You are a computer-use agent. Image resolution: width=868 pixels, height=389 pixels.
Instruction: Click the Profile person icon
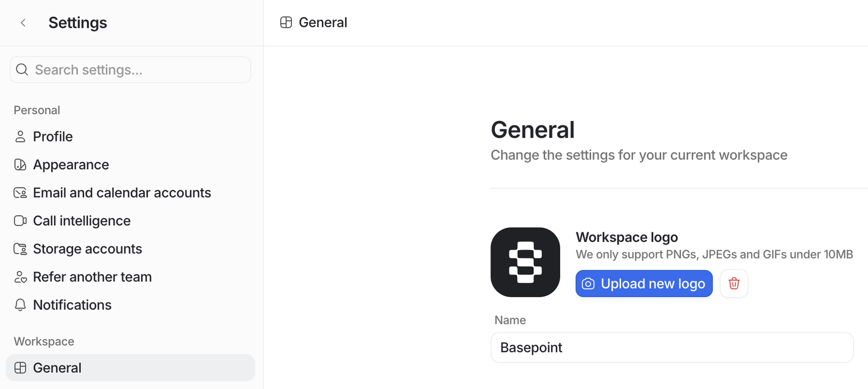coord(20,137)
